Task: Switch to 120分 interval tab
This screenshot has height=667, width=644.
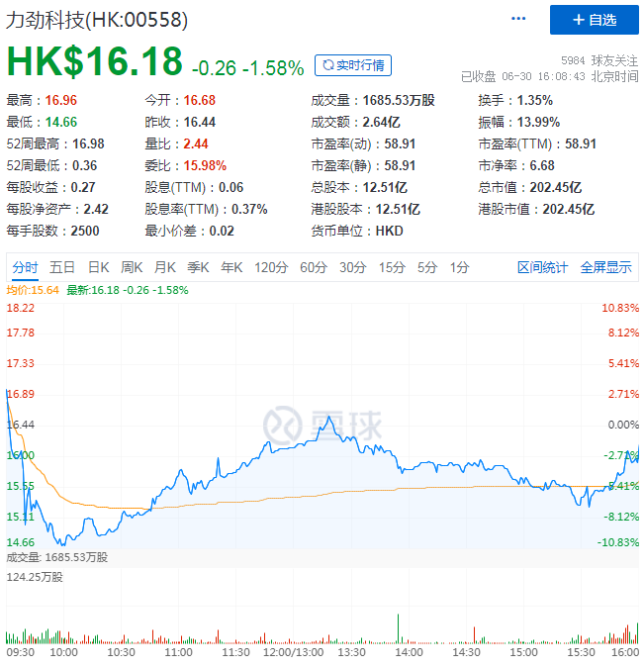Action: 271,267
